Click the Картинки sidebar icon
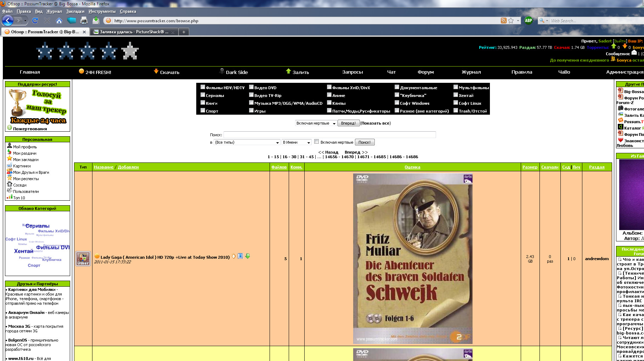This screenshot has width=644, height=361. click(10, 165)
